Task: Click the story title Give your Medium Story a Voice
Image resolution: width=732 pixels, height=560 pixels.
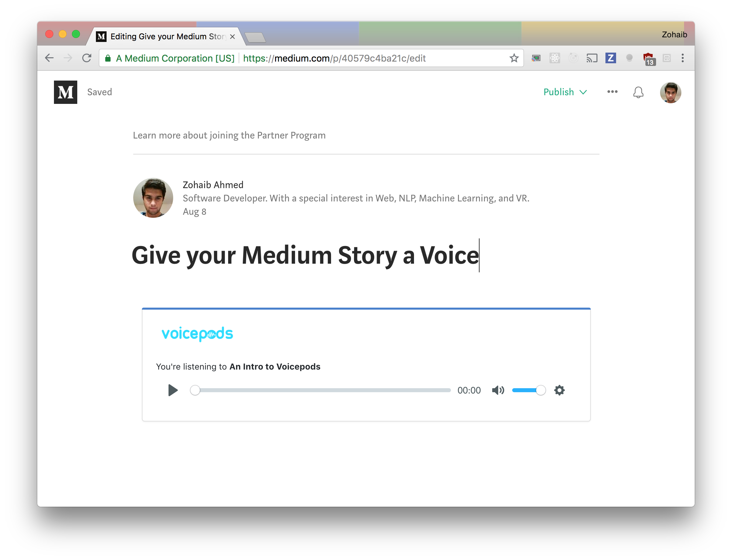Action: [305, 255]
